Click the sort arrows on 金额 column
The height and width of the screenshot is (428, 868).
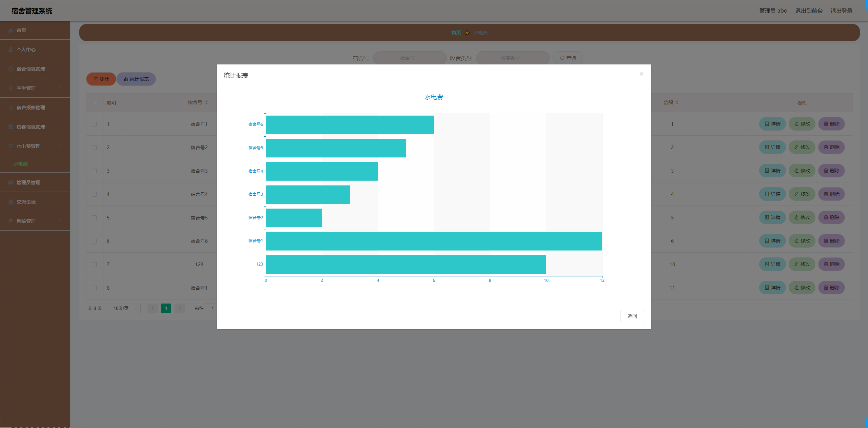click(677, 102)
